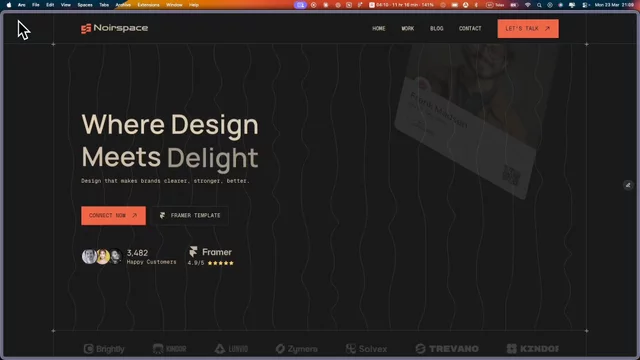Go to the Blog page link

pyautogui.click(x=436, y=29)
